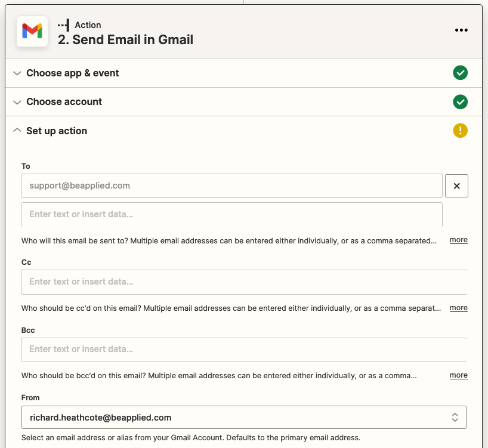Screen dimensions: 488x448
Task: Click the support@beapplied.com To field
Action: pos(231,186)
